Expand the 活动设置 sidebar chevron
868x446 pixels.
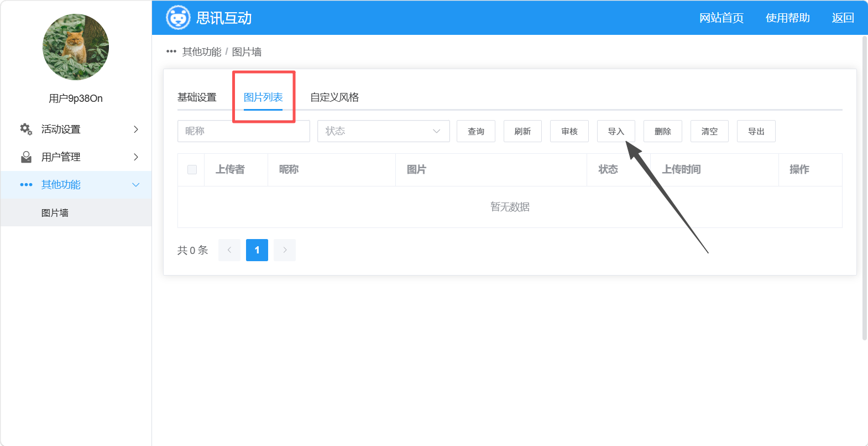pyautogui.click(x=136, y=129)
